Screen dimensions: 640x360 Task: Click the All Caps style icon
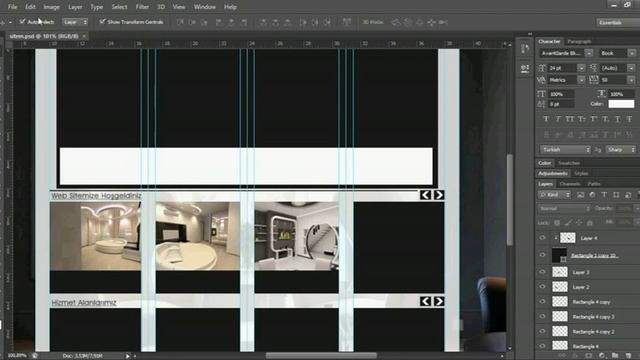click(x=570, y=119)
